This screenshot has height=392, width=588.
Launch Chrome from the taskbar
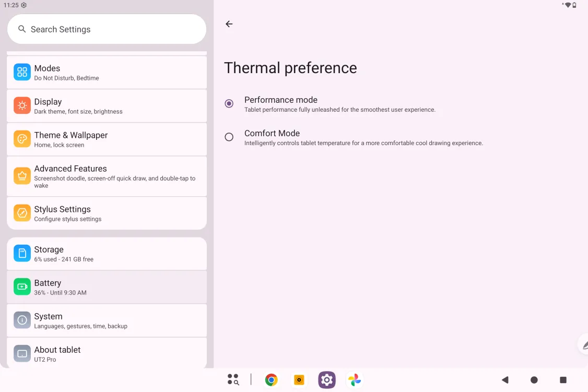[x=271, y=380]
